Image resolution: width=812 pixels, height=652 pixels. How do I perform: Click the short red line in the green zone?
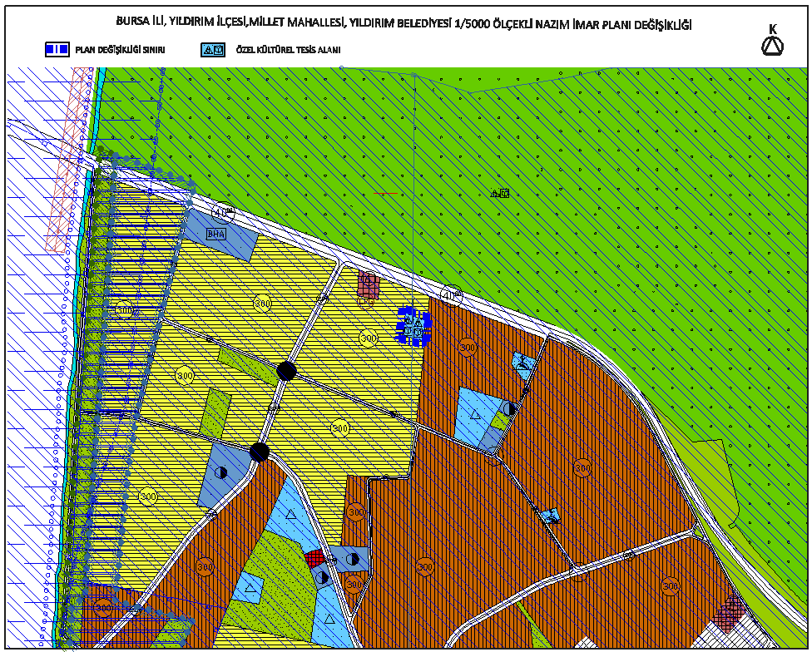[385, 193]
